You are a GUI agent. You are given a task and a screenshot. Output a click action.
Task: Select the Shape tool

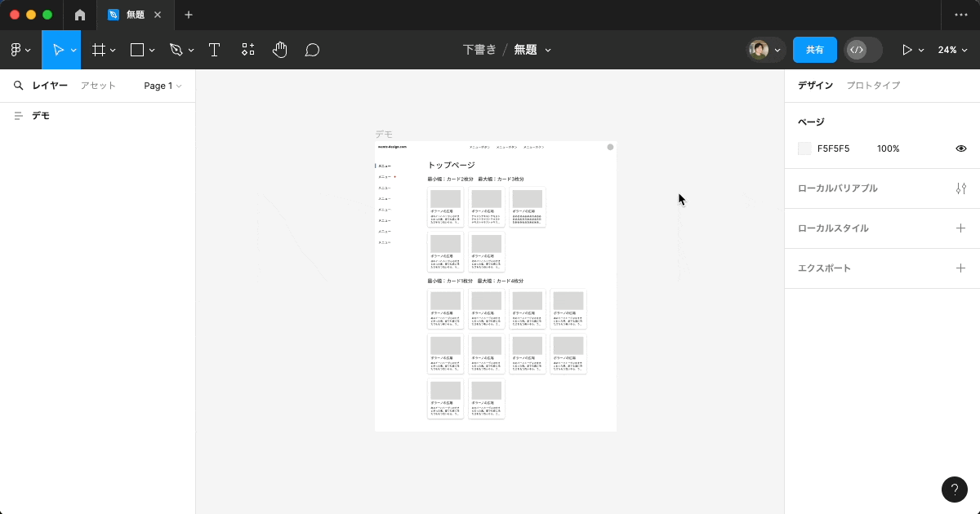coord(136,50)
